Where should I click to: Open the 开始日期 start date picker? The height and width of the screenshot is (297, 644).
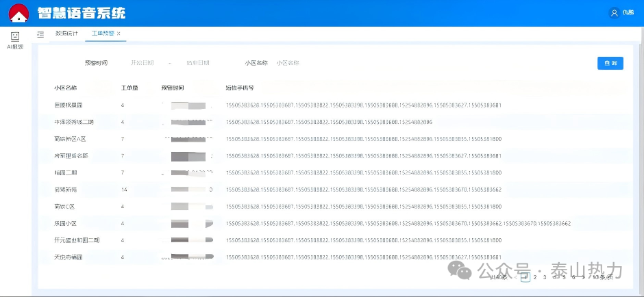tap(143, 63)
